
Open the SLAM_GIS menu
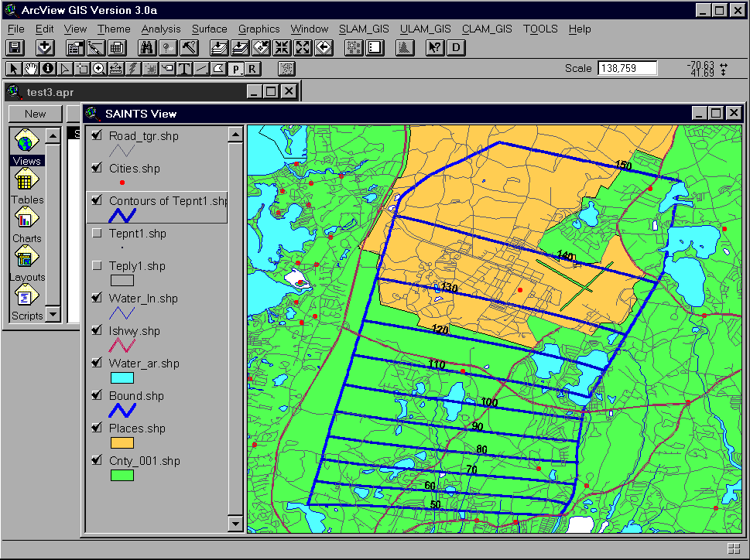(x=364, y=29)
